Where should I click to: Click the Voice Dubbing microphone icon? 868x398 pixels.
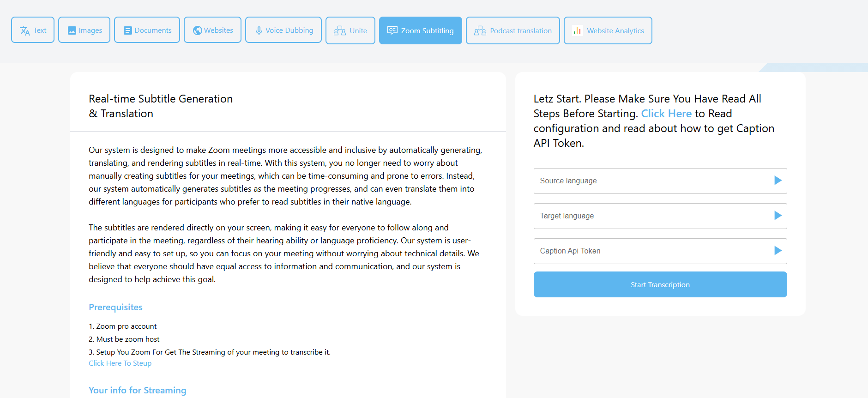coord(259,30)
